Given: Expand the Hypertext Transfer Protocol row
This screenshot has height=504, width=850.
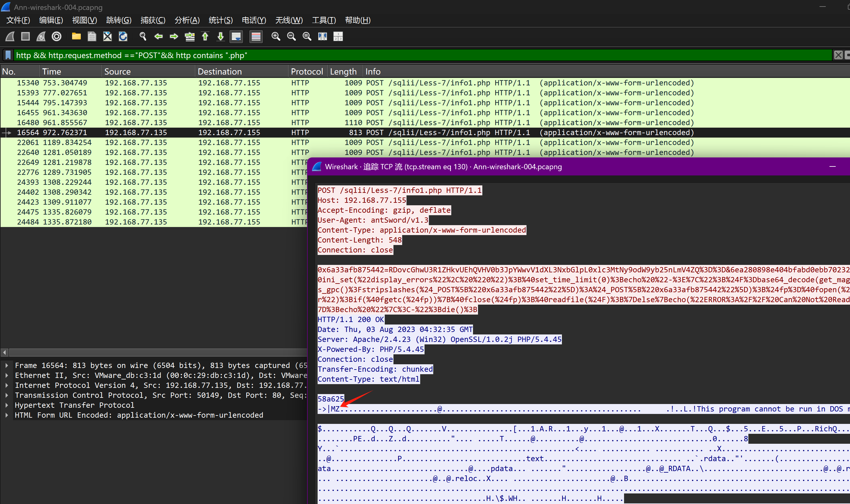Looking at the screenshot, I should tap(7, 405).
